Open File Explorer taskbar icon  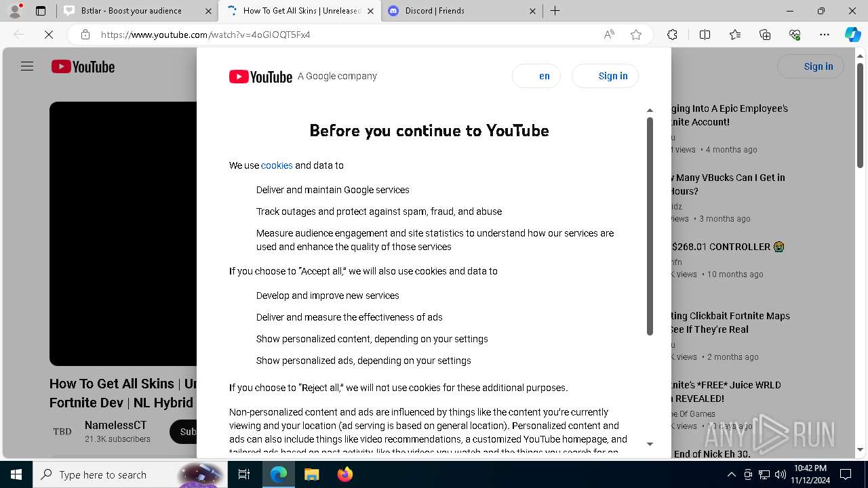pos(311,474)
